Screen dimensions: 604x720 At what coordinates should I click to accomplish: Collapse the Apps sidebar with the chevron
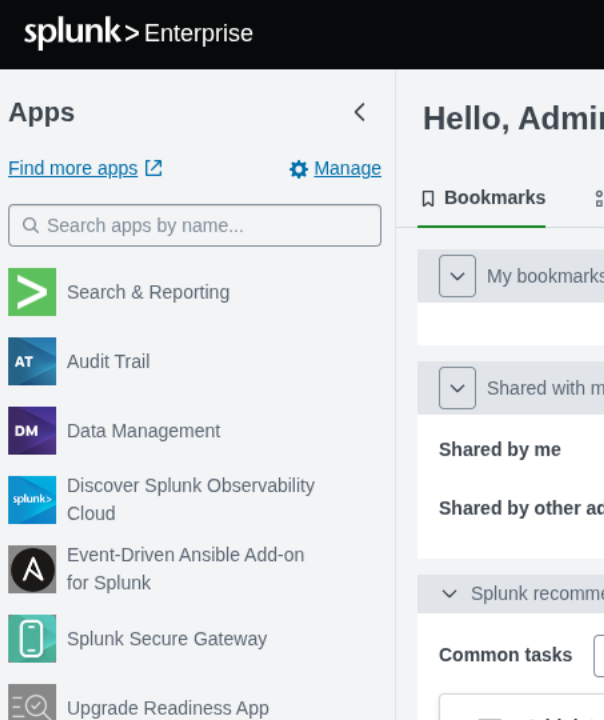[360, 112]
